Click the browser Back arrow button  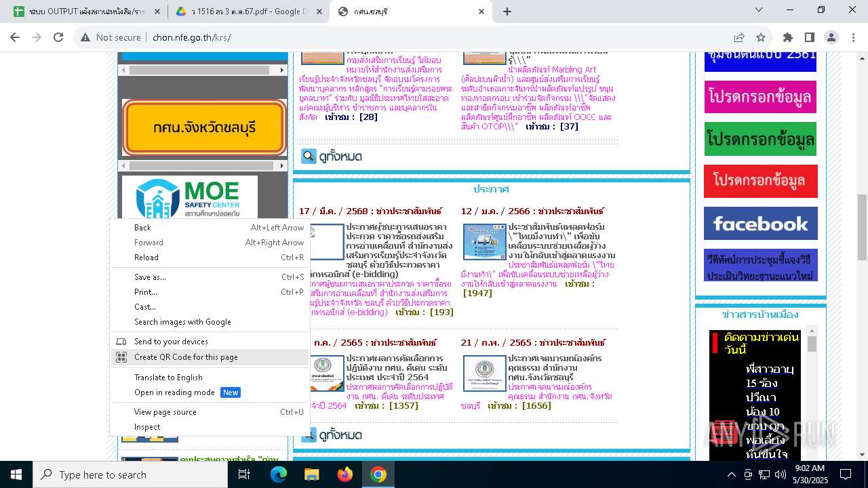pos(15,37)
